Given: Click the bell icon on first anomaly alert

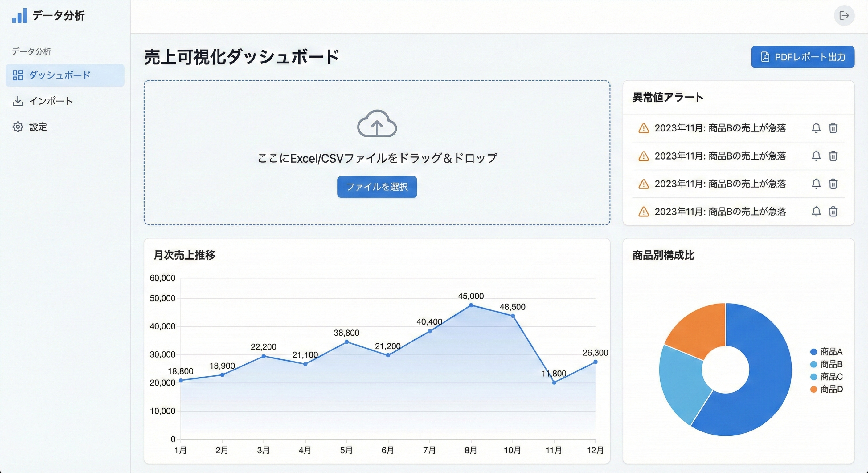Looking at the screenshot, I should coord(816,128).
